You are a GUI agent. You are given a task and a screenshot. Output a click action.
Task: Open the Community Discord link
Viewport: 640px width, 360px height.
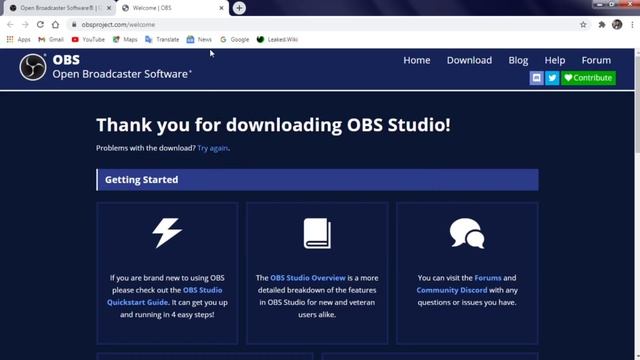tap(452, 290)
